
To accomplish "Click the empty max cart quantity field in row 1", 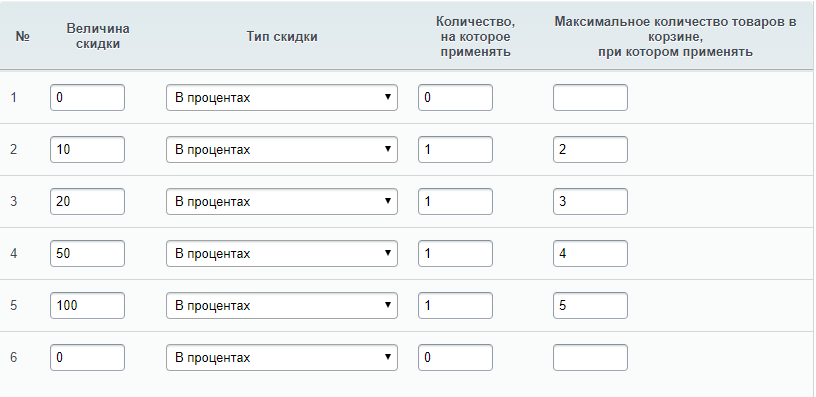I will 590,98.
